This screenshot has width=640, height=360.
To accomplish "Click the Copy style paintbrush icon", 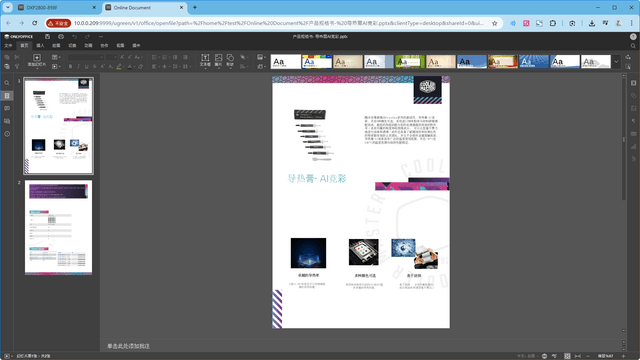I will coord(17,66).
